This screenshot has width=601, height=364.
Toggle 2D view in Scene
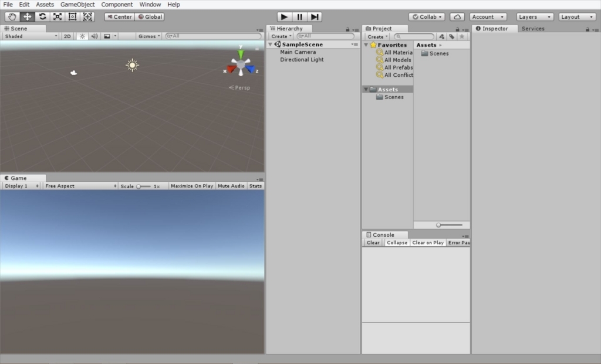point(67,36)
